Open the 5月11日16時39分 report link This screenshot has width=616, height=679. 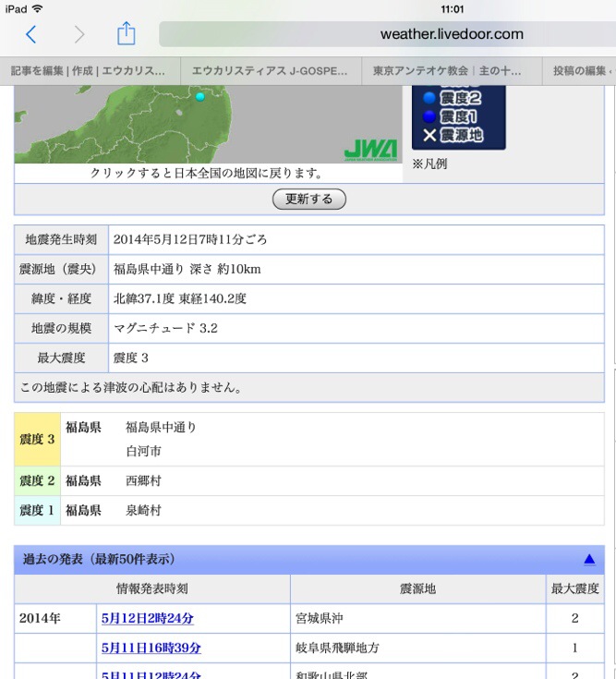pos(151,648)
